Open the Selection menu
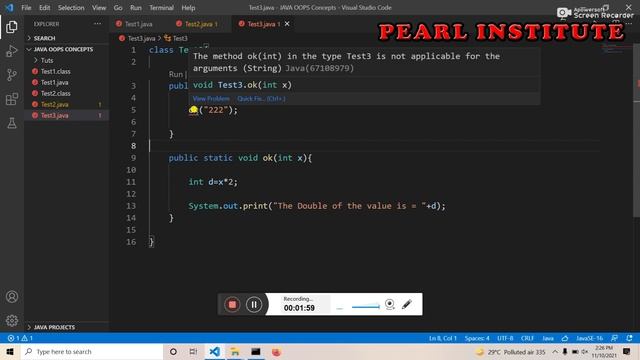 pyautogui.click(x=71, y=7)
